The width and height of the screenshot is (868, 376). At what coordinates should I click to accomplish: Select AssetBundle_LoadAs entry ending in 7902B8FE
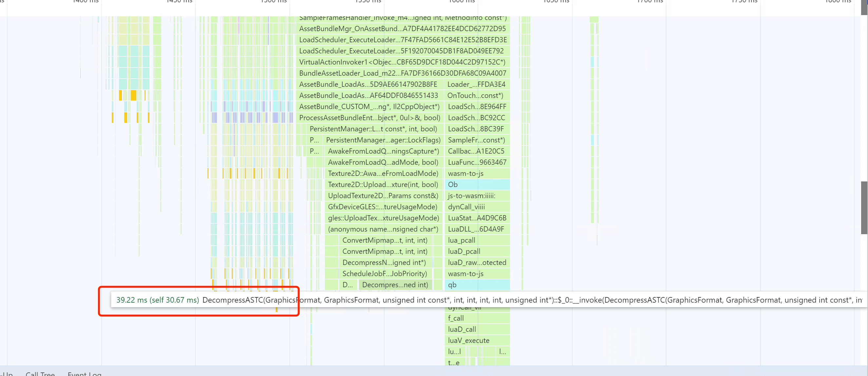[370, 84]
